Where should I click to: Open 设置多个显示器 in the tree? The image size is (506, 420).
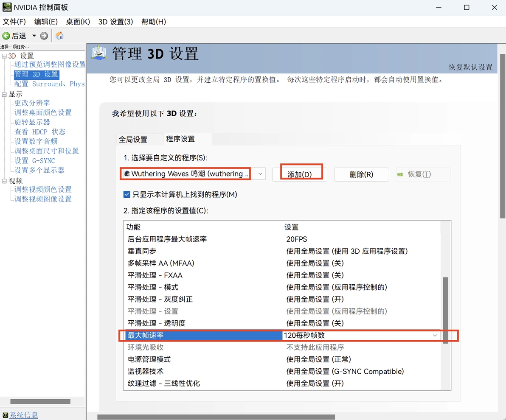pos(39,170)
